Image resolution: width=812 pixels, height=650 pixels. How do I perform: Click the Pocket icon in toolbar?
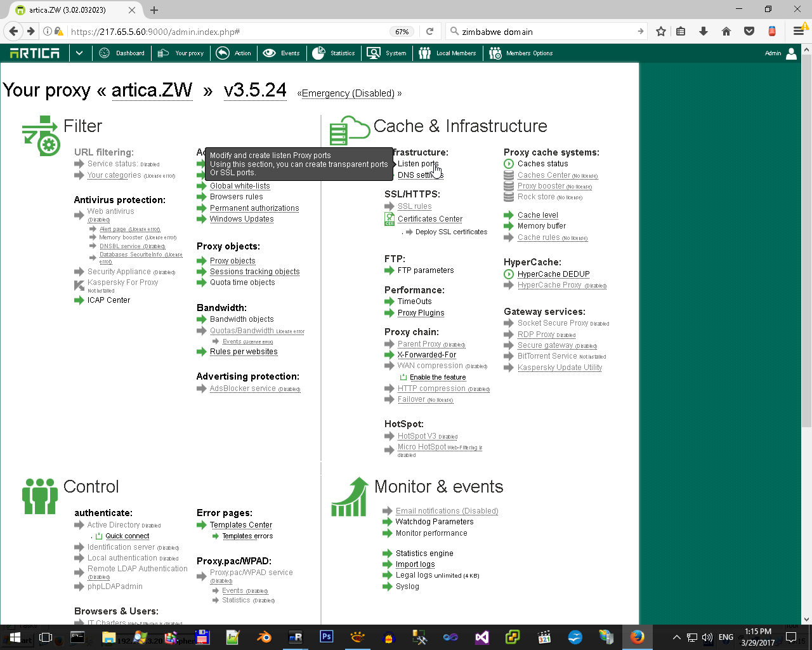pos(749,31)
